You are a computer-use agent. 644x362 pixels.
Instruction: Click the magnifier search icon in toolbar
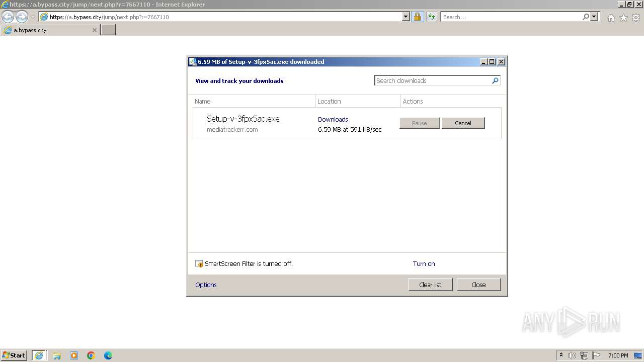(x=586, y=17)
